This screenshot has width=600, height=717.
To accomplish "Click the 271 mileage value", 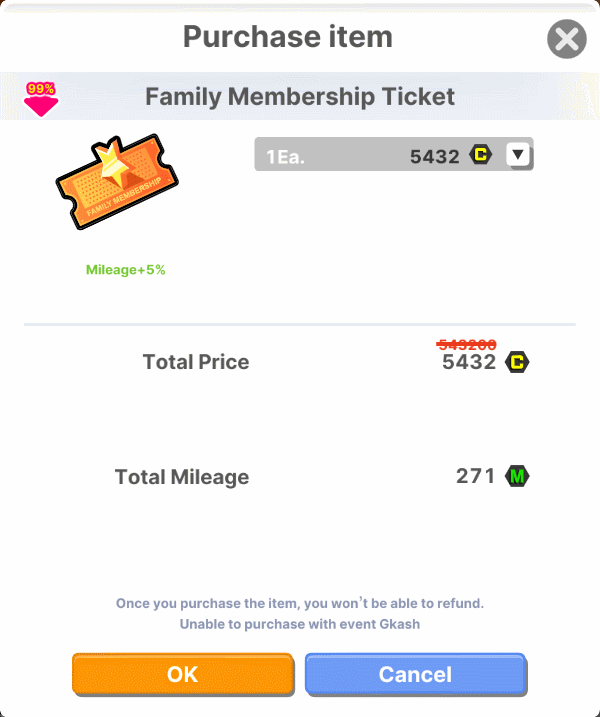I will click(475, 476).
